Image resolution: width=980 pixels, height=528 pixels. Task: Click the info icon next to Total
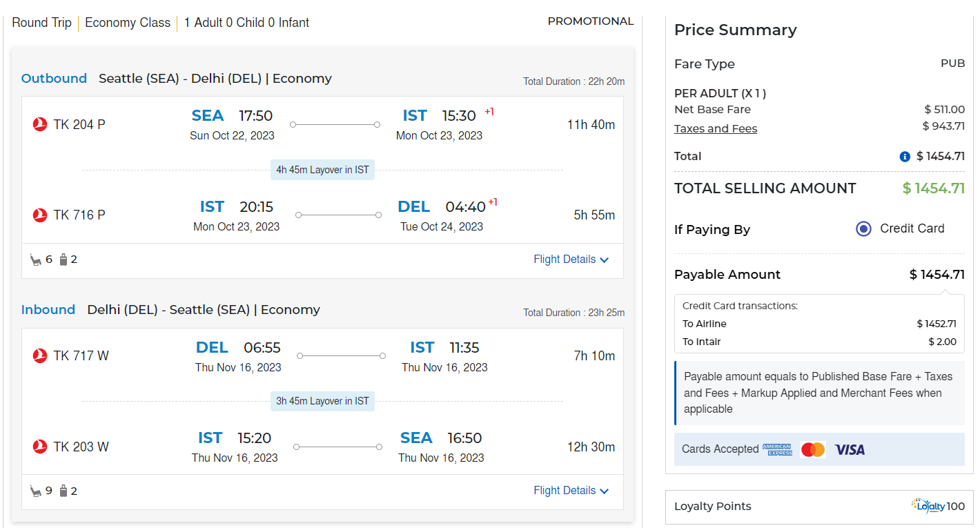pos(905,157)
